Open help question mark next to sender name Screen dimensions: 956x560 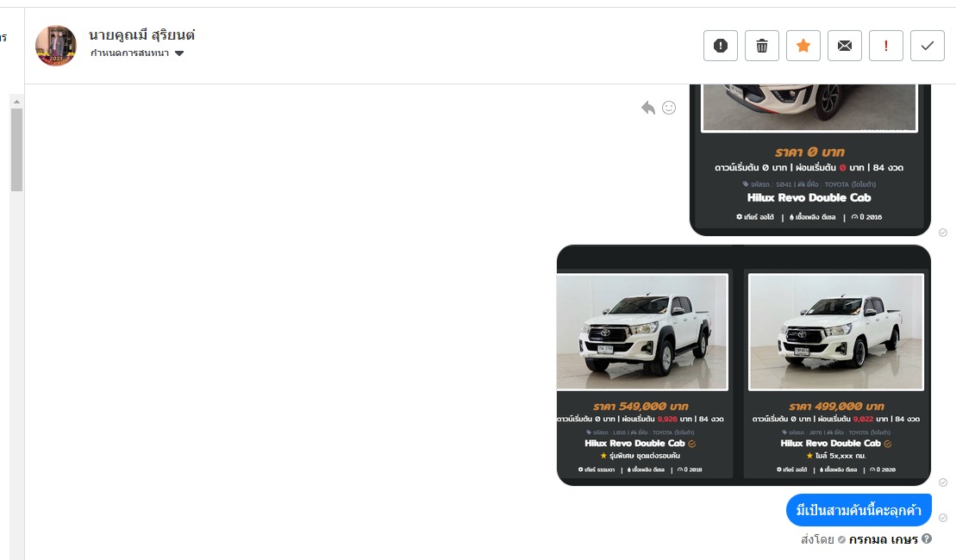[x=927, y=538]
